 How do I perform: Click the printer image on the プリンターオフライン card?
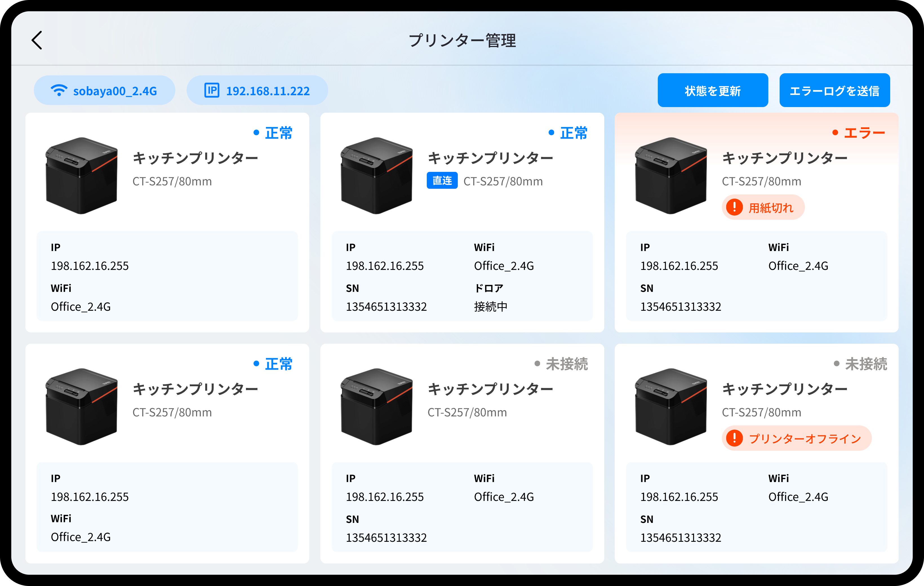[671, 407]
